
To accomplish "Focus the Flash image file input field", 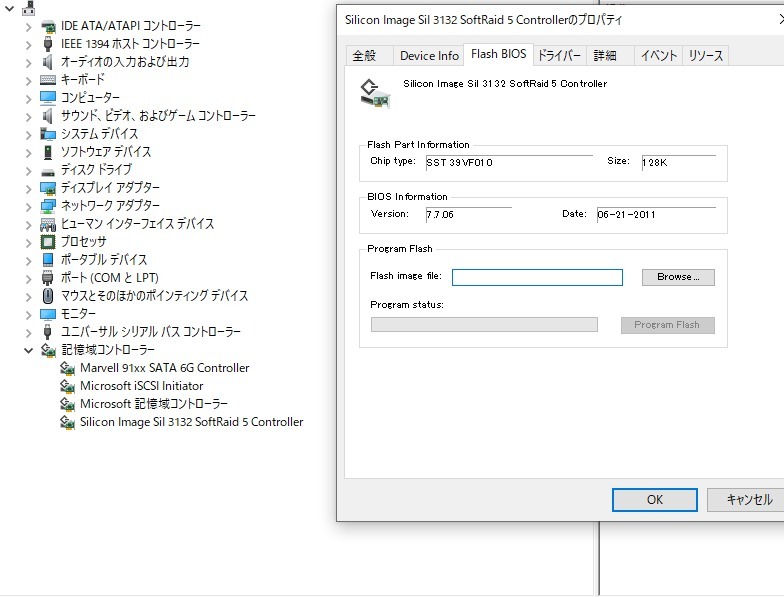I will coord(537,278).
